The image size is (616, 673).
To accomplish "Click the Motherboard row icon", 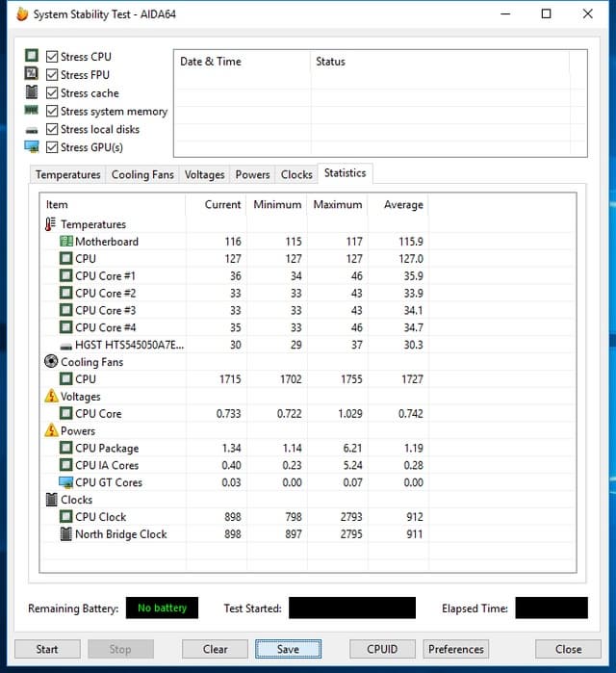I will click(66, 242).
